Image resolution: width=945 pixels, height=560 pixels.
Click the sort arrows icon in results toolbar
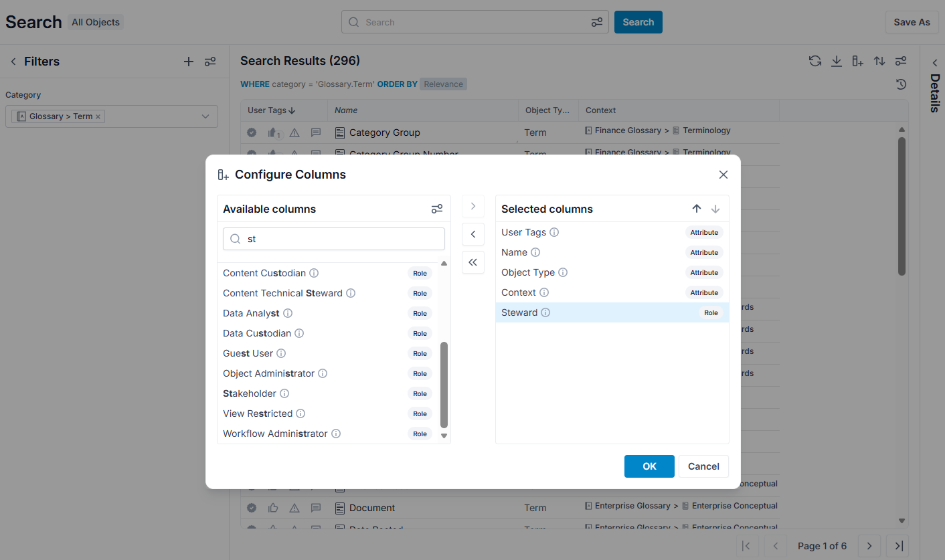click(x=879, y=61)
